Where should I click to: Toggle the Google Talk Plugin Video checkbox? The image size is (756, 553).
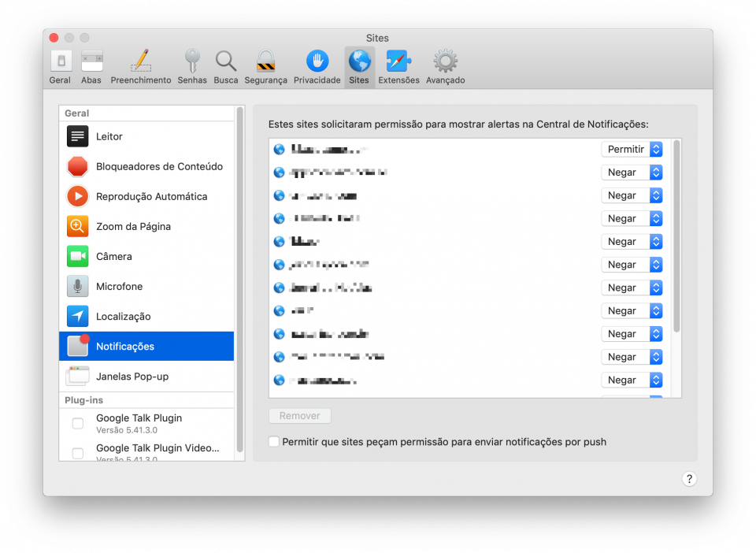(x=78, y=453)
